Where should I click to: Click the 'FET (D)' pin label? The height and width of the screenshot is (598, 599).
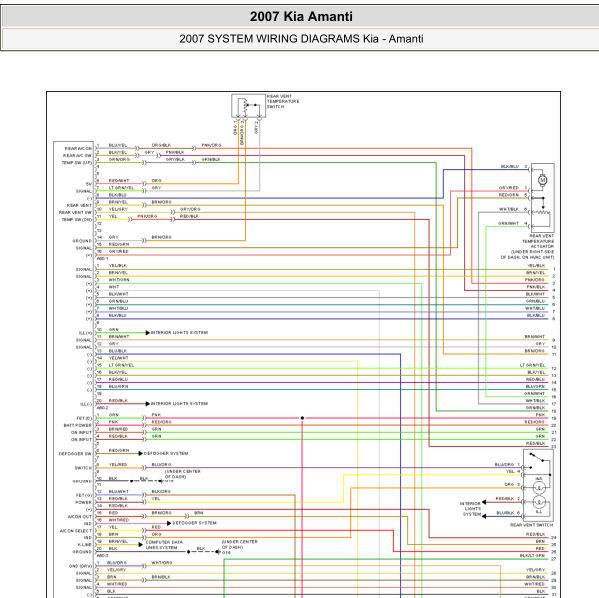(84, 418)
